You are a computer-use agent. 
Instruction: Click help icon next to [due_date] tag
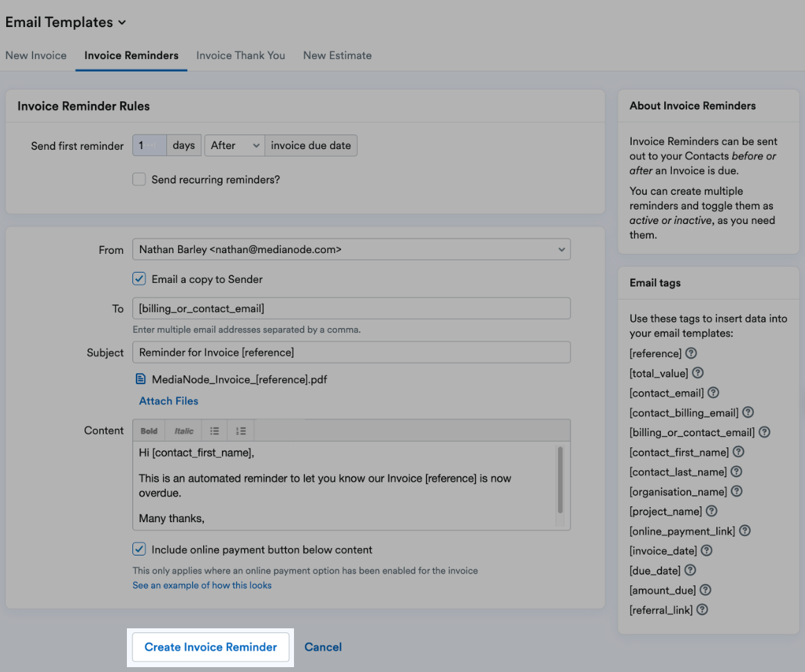[691, 570]
